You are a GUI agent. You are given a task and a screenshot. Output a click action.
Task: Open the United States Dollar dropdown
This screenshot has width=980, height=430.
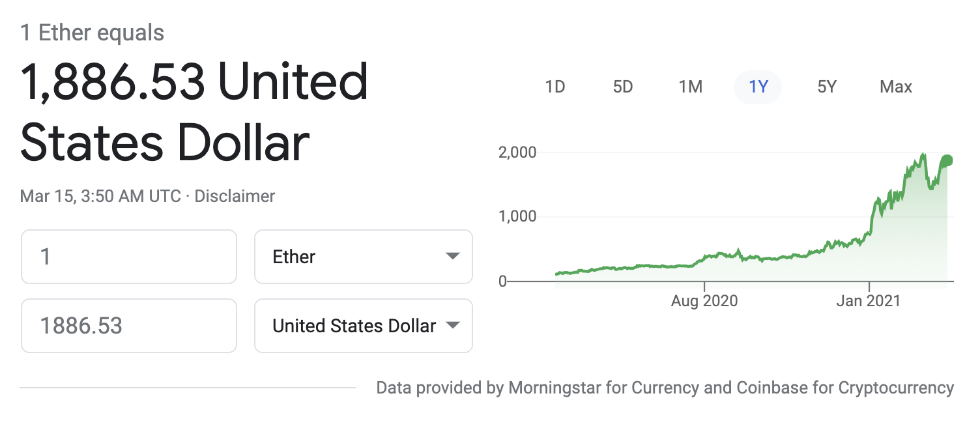pos(363,326)
